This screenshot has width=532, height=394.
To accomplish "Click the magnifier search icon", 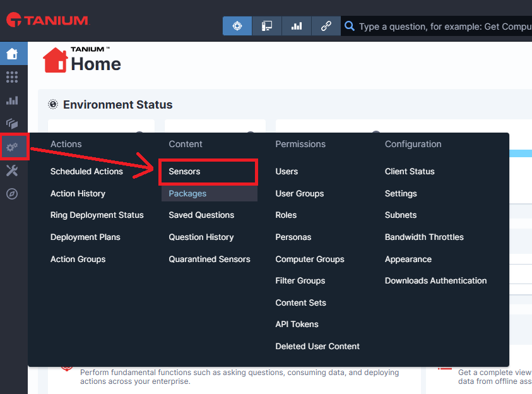I will point(350,26).
